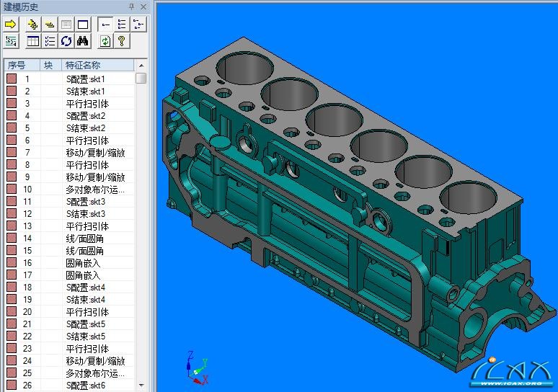Image resolution: width=558 pixels, height=392 pixels.
Task: Toggle the single-item list view button
Action: coord(105,24)
